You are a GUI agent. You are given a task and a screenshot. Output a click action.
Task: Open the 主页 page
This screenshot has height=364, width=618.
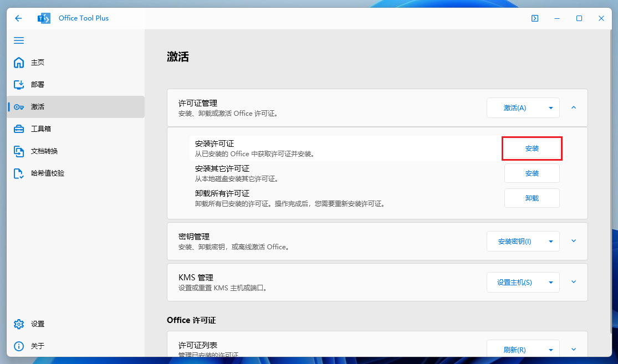[76, 62]
